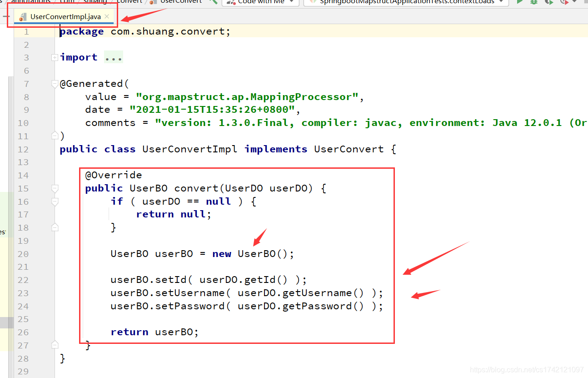Screen dimensions: 588x378
Task: Click the Debug bug icon
Action: [x=533, y=2]
